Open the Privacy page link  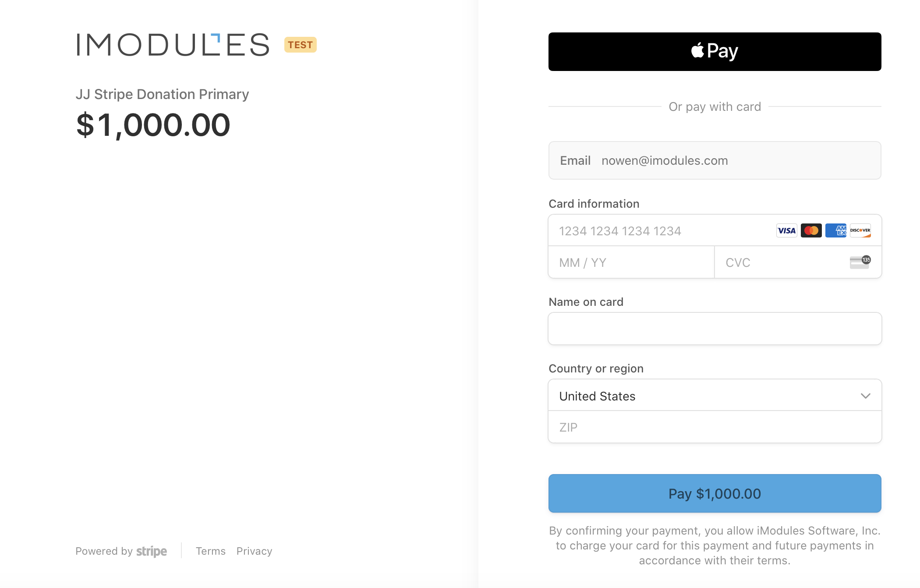(x=254, y=551)
